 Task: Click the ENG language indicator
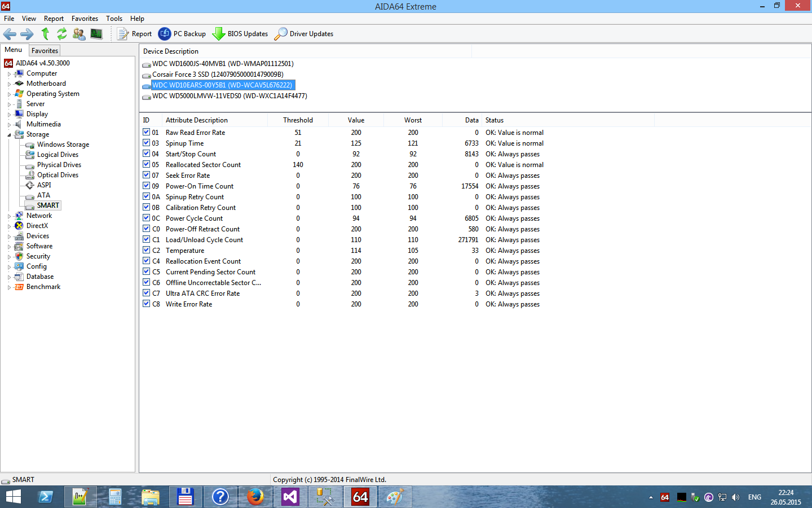(x=754, y=497)
